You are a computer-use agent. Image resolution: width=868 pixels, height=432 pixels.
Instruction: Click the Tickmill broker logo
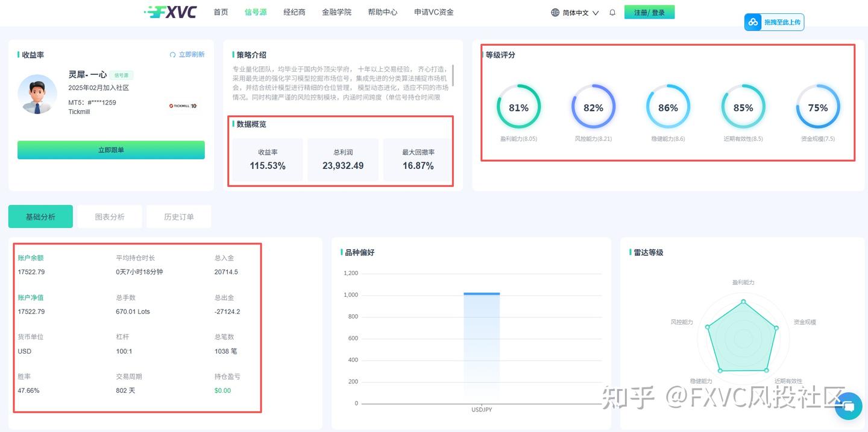coord(183,106)
